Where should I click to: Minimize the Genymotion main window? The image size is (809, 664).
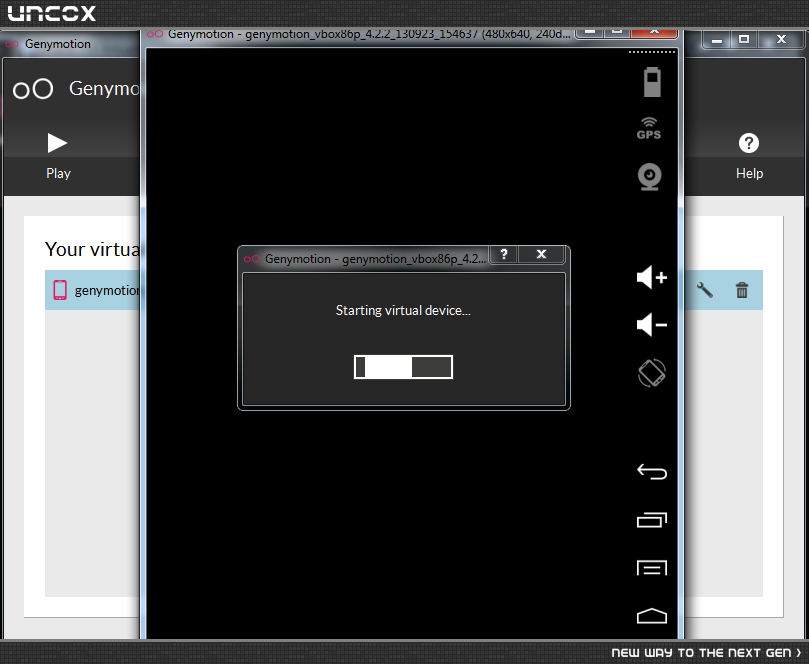[717, 40]
